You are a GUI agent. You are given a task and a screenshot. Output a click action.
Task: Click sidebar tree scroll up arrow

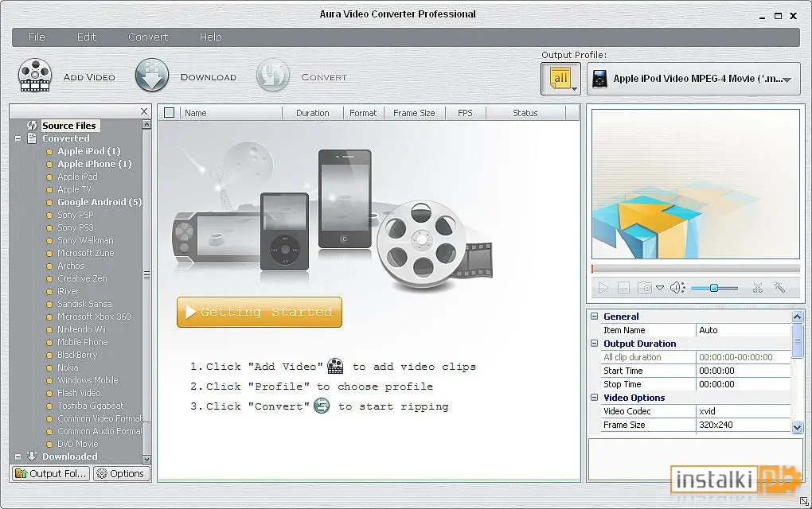point(146,124)
